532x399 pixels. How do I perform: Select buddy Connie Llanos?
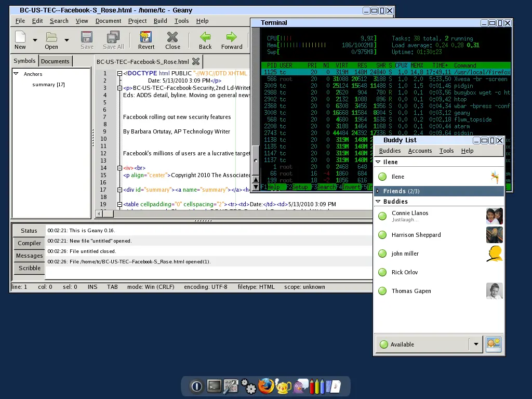click(x=439, y=216)
